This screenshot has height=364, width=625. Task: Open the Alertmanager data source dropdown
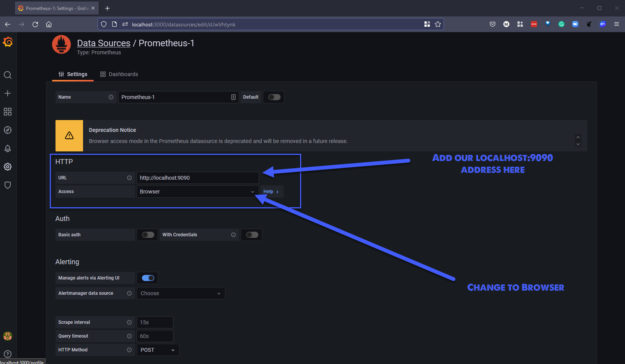tap(181, 293)
